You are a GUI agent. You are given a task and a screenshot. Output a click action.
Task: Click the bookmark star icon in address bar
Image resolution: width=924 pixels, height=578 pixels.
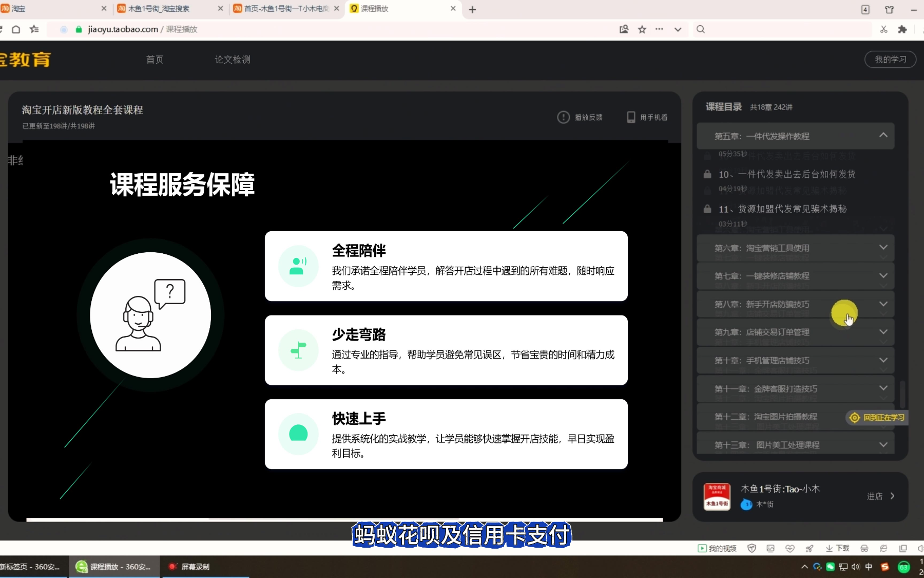coord(642,29)
